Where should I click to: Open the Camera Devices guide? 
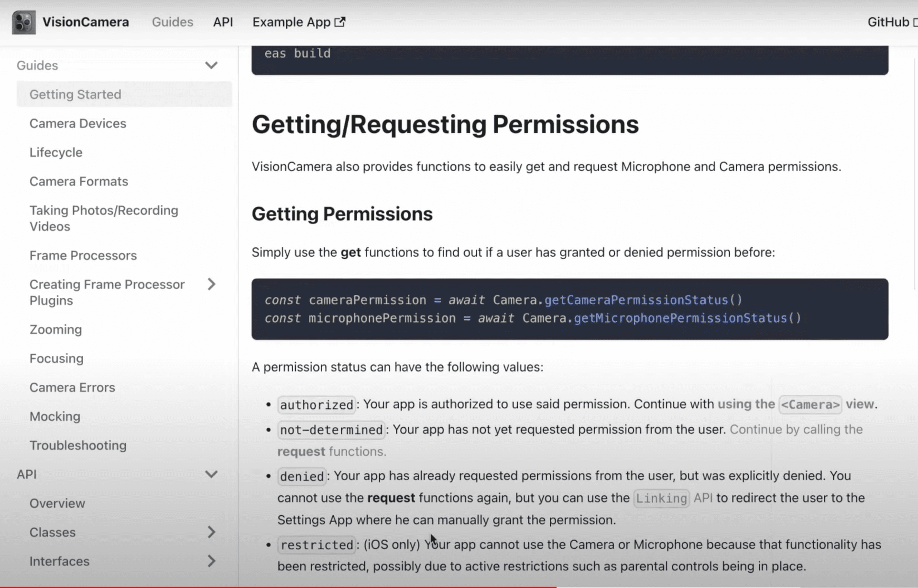78,123
